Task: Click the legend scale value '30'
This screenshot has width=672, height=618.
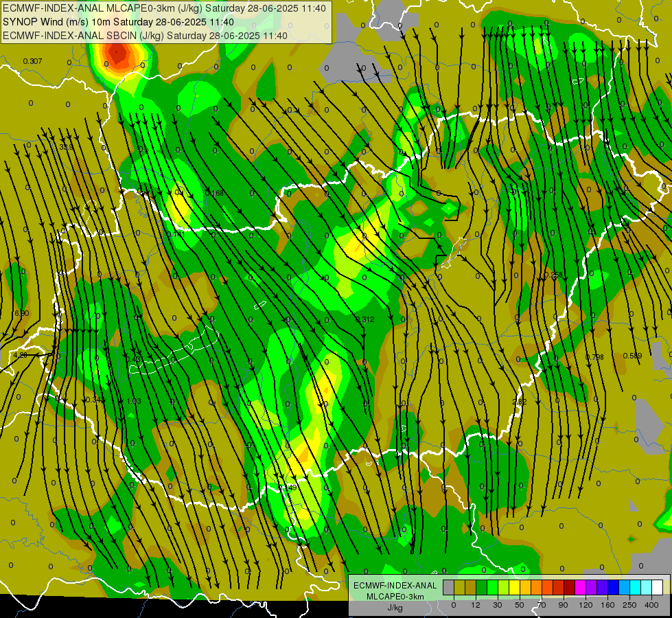Action: point(498,605)
